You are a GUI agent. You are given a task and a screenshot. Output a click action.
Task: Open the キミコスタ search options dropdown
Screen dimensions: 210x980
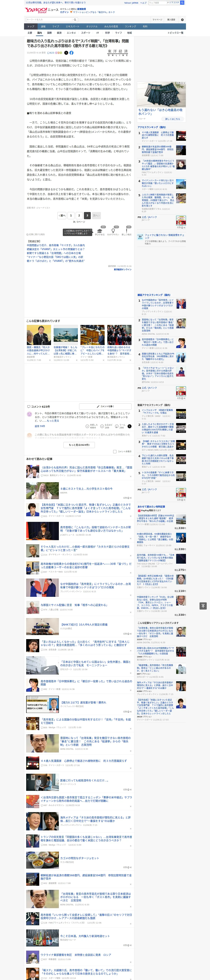point(173,3)
